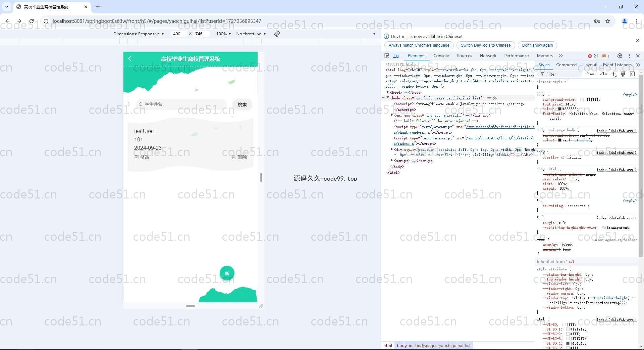Click the magnifier icon in search field
Screen dimensions: 644x350
pyautogui.click(x=141, y=104)
